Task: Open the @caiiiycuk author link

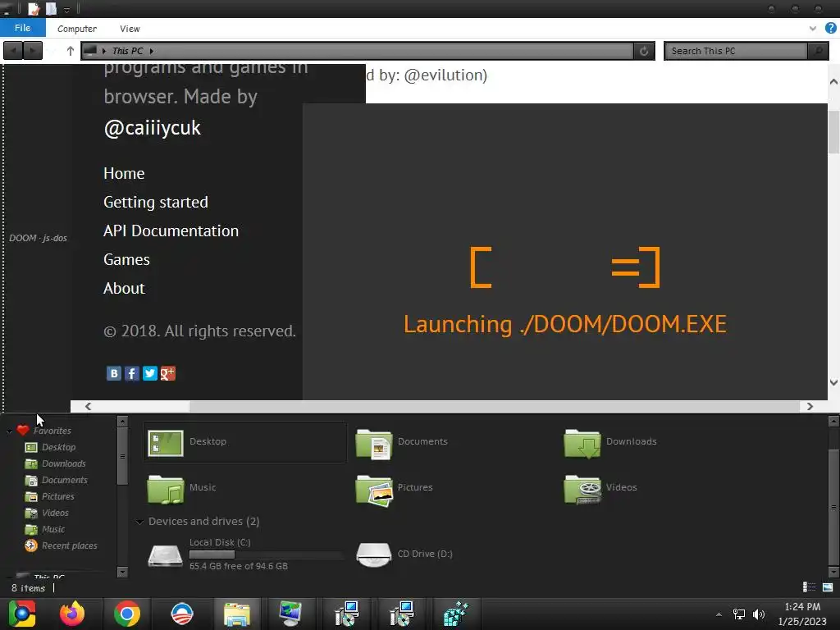Action: pyautogui.click(x=152, y=127)
